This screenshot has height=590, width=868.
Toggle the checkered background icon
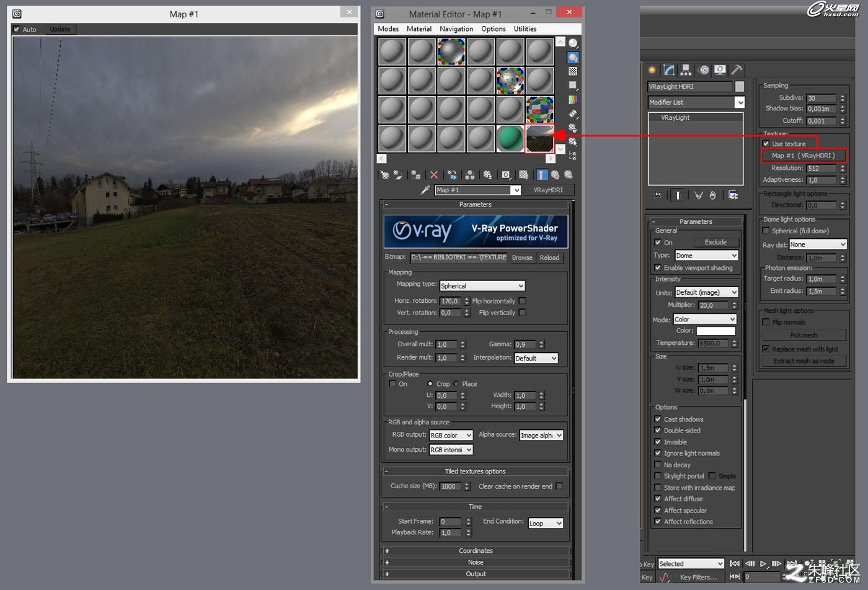[x=573, y=71]
